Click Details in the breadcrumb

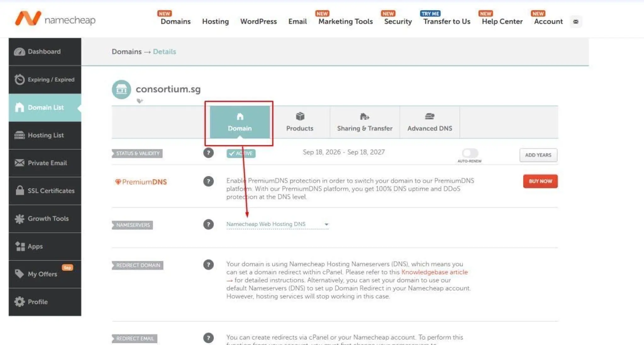(x=164, y=52)
